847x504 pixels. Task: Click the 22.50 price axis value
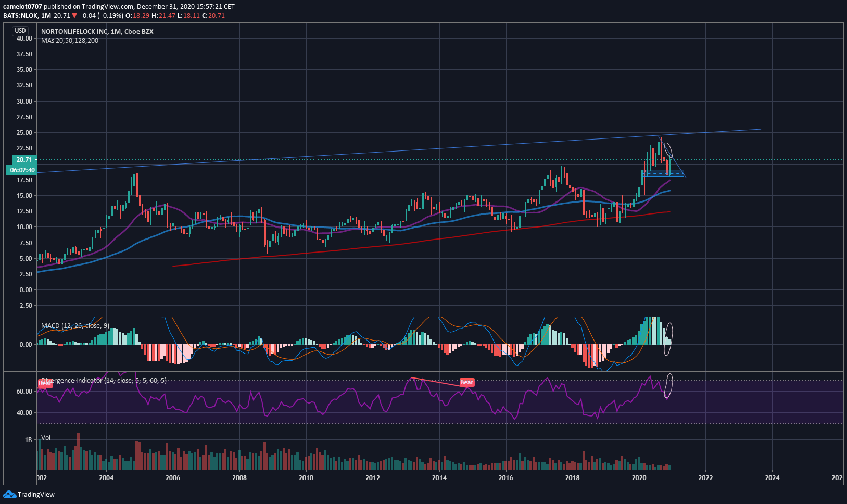click(x=24, y=148)
